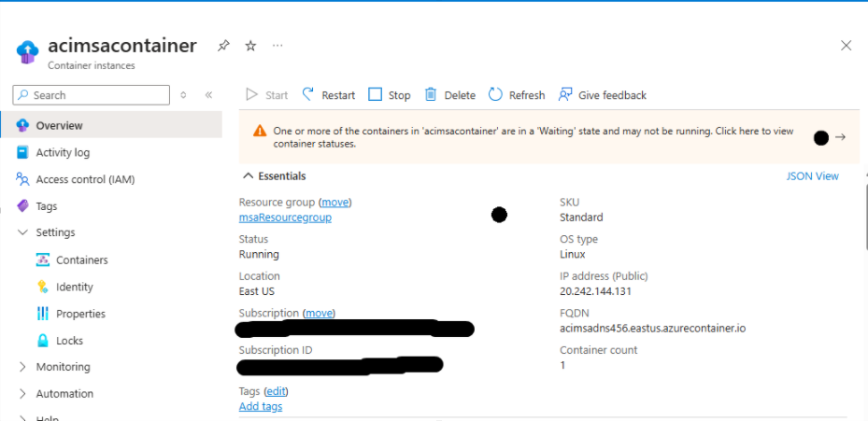Click the container instances icon beside the title
Viewport: 868px width, 421px height.
(x=28, y=52)
